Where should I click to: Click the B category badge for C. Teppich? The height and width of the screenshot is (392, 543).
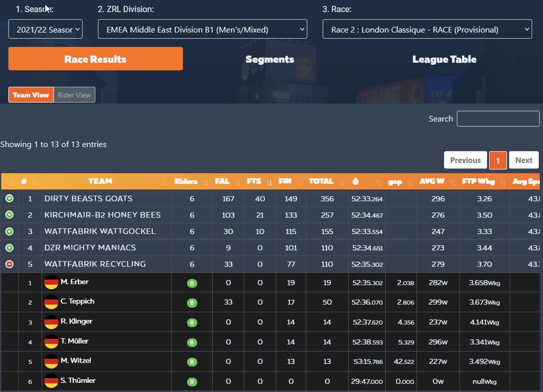192,302
